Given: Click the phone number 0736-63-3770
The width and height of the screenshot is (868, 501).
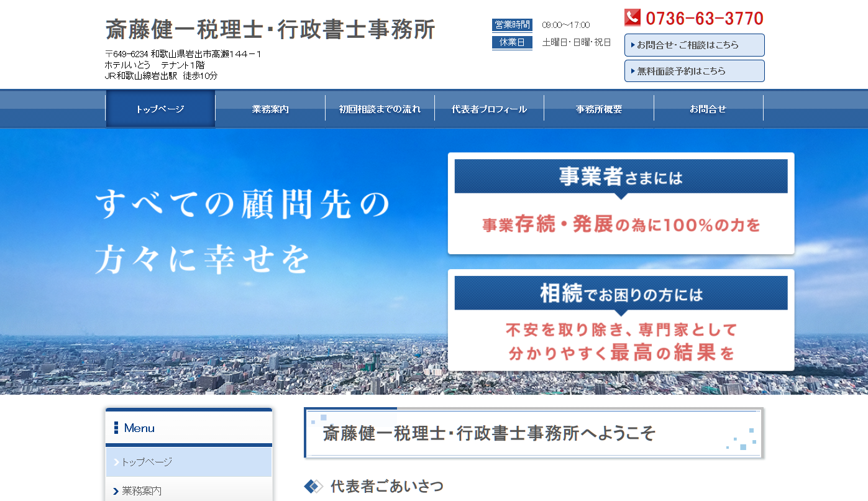Looking at the screenshot, I should pos(703,17).
